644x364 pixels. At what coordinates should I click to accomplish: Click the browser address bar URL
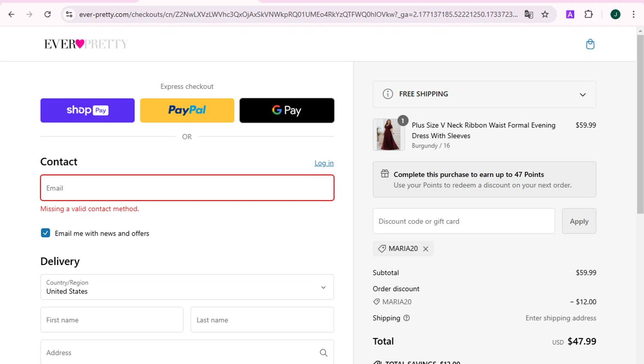[298, 14]
